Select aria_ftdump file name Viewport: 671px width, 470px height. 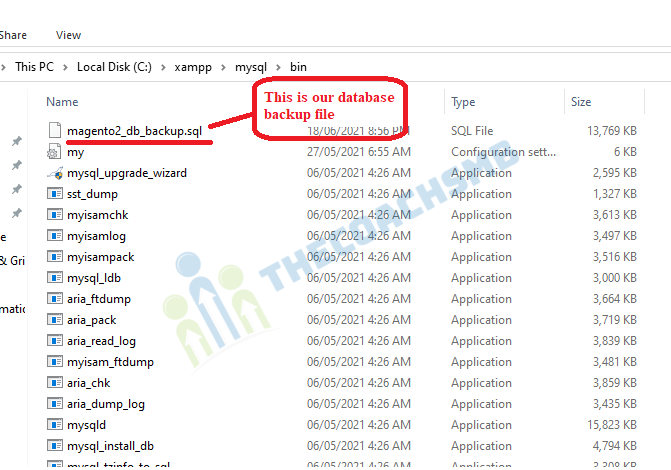pos(99,299)
